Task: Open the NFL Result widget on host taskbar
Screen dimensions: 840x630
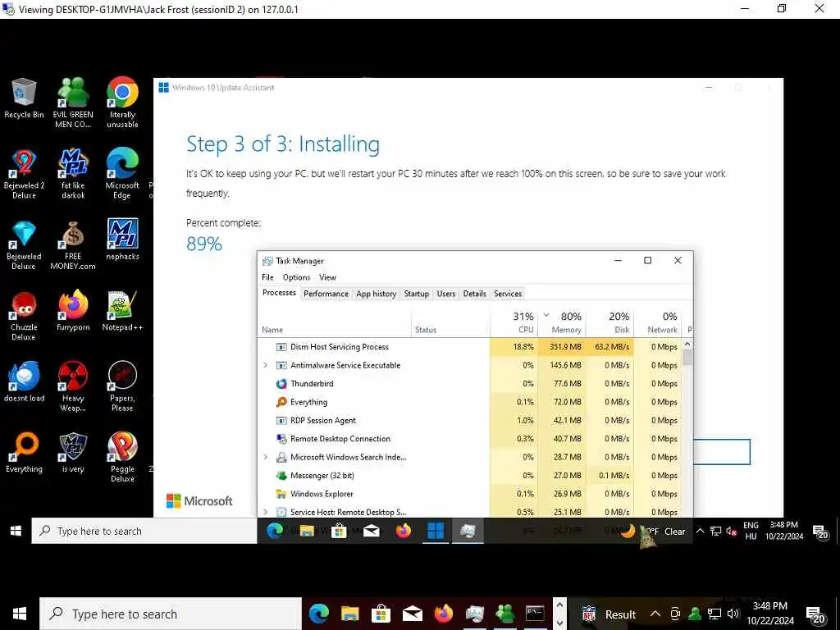Action: click(609, 614)
